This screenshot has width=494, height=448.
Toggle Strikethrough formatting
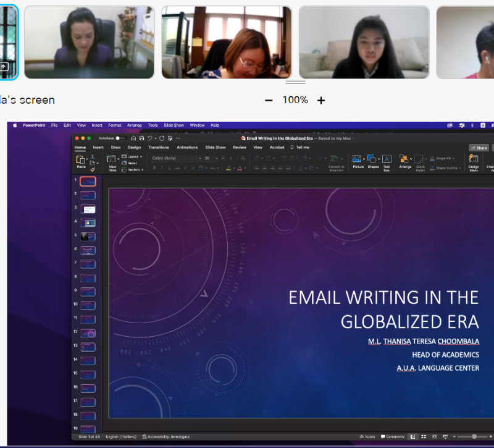(x=177, y=168)
